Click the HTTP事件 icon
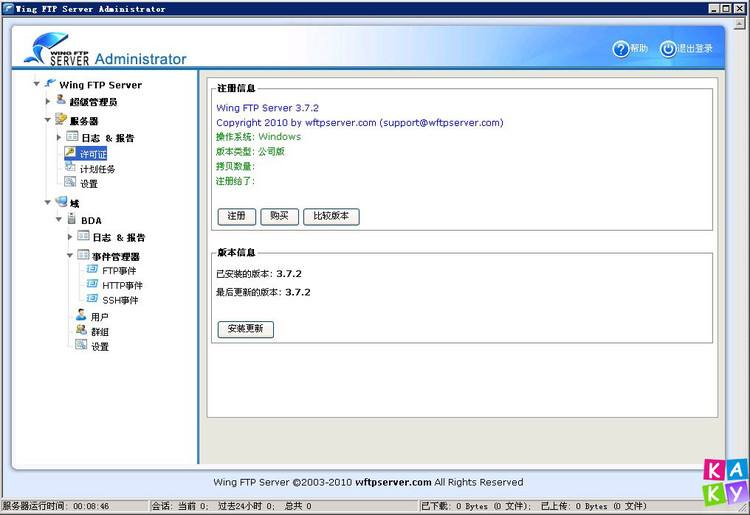 pyautogui.click(x=92, y=285)
